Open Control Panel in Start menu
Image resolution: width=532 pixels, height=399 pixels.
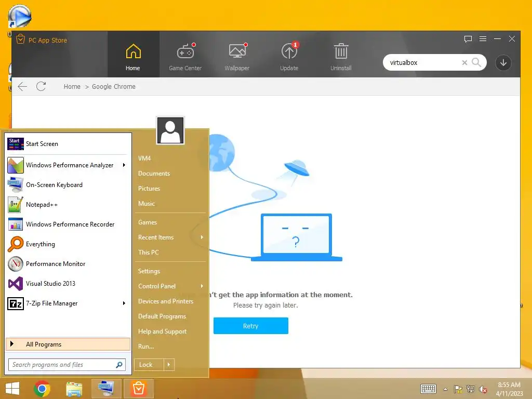tap(157, 286)
